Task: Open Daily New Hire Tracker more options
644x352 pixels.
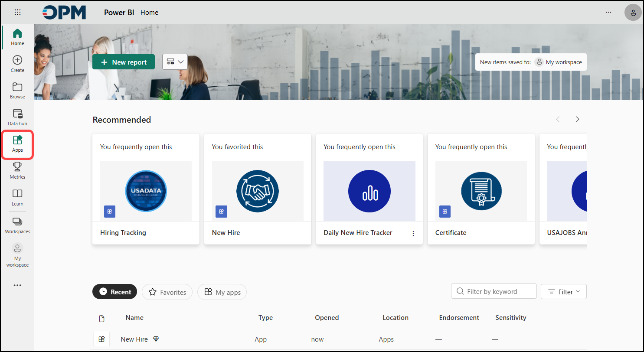Action: (413, 233)
